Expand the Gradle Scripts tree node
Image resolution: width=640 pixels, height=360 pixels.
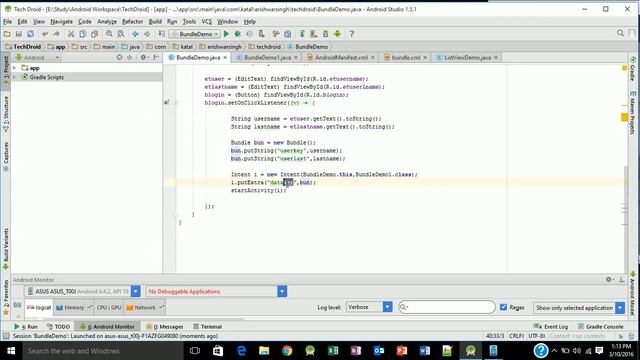pos(15,77)
